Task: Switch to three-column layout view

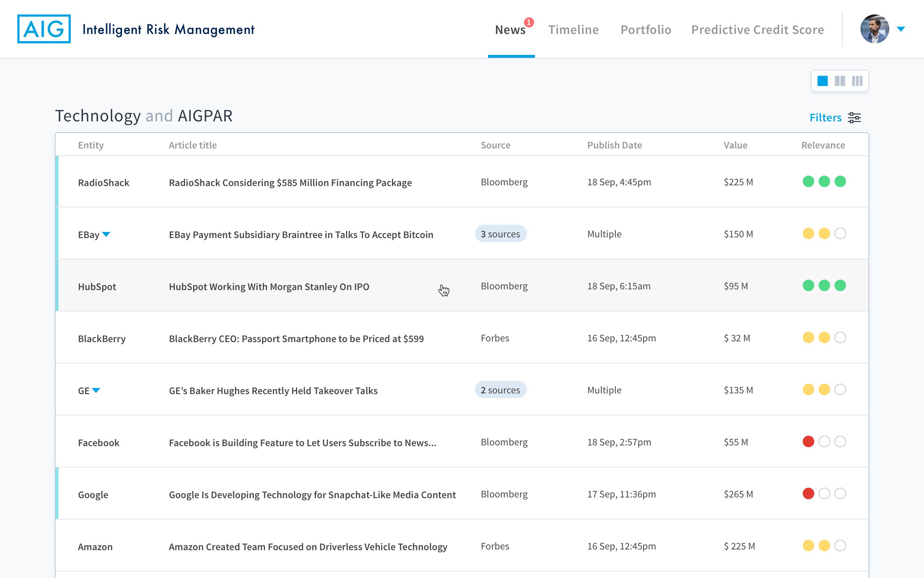Action: (857, 81)
